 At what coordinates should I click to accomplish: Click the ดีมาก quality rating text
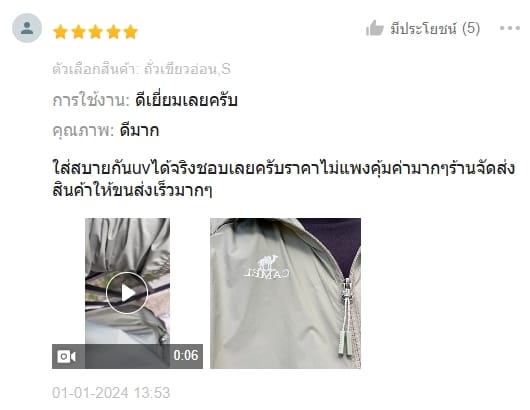click(139, 130)
